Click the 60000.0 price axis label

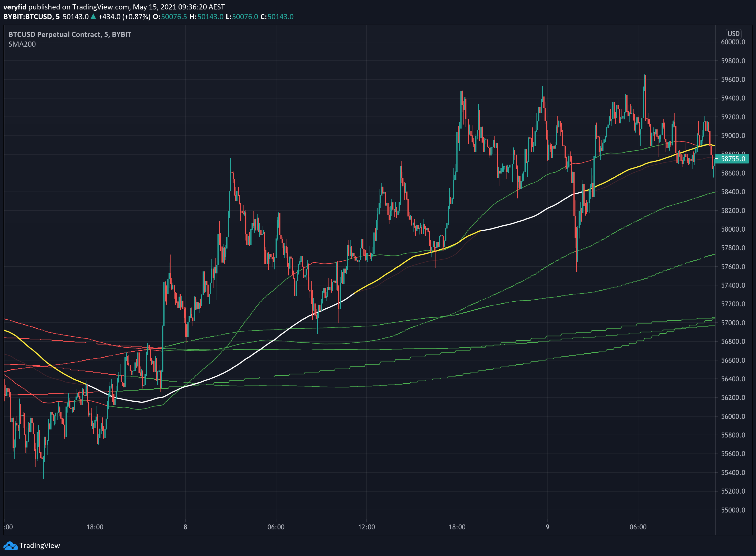point(733,42)
